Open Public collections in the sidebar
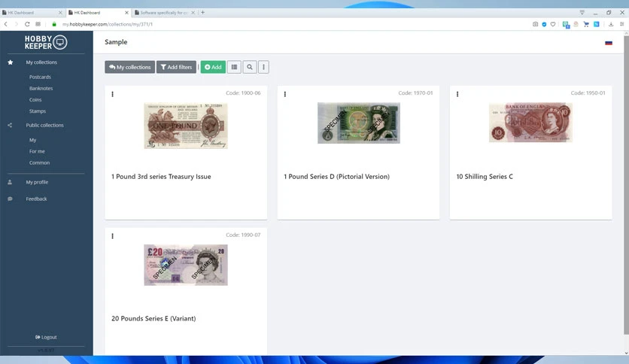This screenshot has height=364, width=629. 44,125
